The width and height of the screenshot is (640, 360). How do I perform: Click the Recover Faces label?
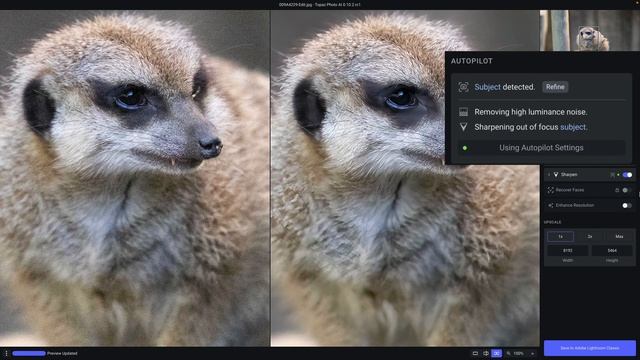tap(570, 190)
